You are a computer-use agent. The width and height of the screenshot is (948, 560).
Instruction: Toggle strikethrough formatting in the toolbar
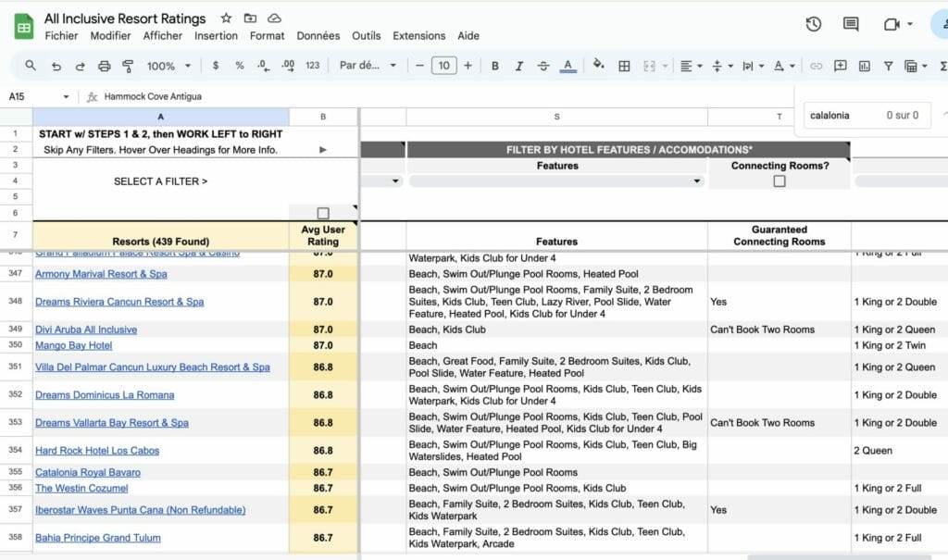[543, 66]
